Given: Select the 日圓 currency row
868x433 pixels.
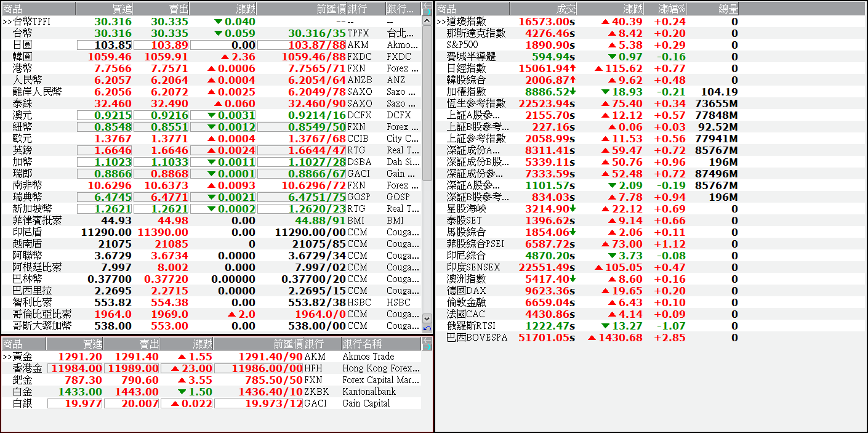Looking at the screenshot, I should pos(212,45).
